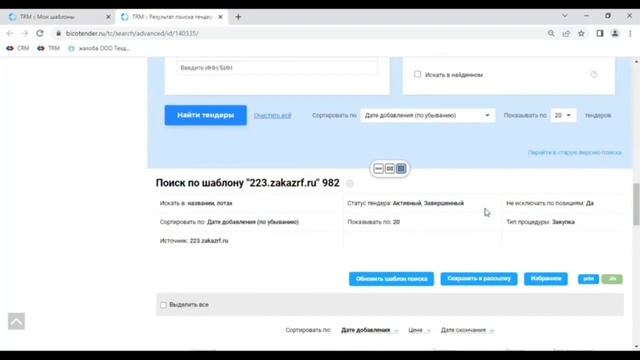
Task: Click the Избранное button
Action: [546, 279]
